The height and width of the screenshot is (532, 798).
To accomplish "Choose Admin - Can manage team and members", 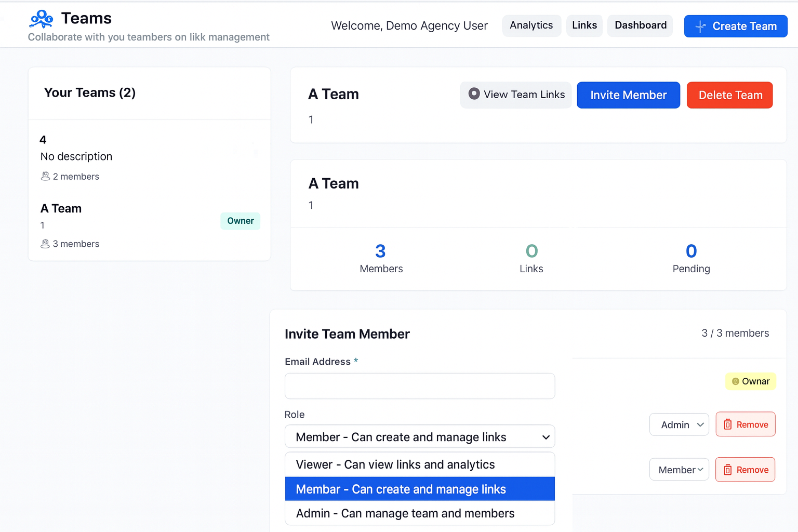I will click(x=420, y=513).
